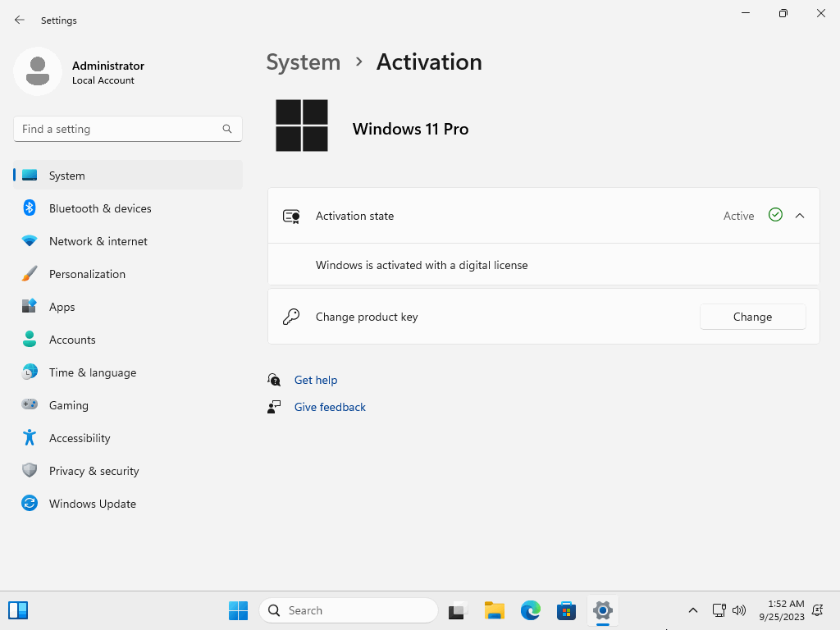Click the volume speaker tray icon

[x=739, y=610]
